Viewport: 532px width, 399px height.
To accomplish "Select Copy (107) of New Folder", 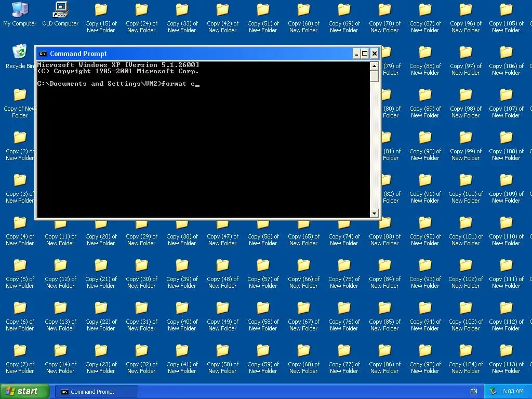I will coord(506,103).
